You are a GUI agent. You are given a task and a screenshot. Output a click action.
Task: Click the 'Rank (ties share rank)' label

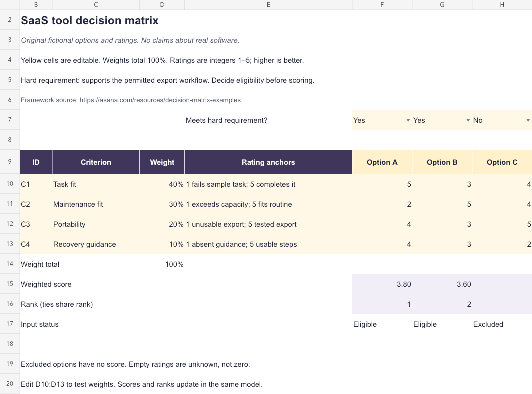coord(57,304)
